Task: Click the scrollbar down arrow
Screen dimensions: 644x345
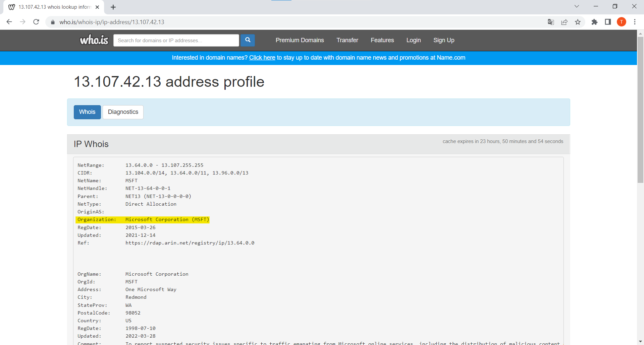Action: [640, 341]
